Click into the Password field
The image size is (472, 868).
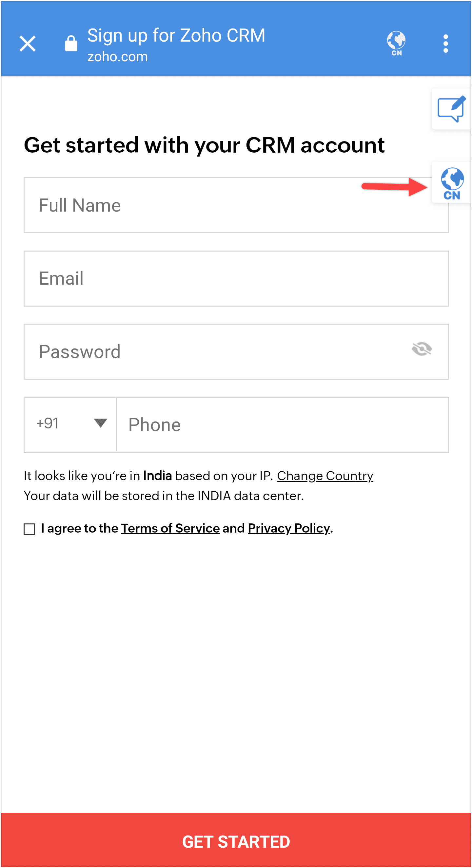216,352
